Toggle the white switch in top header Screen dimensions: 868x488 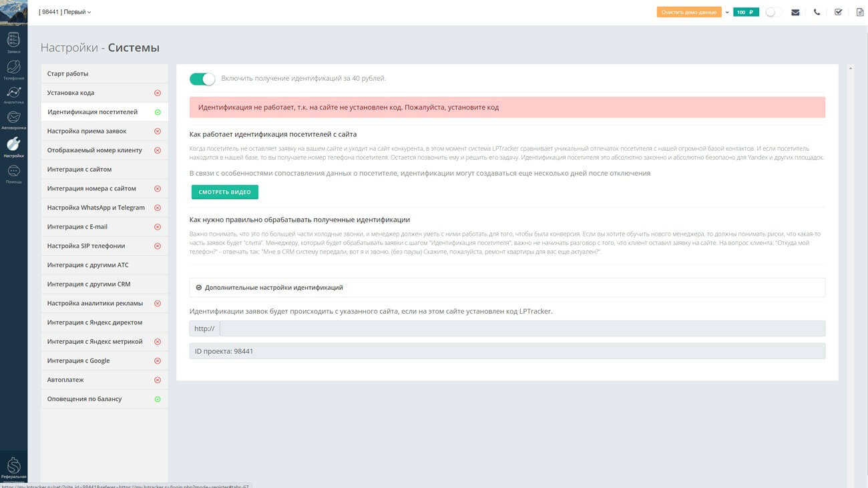pos(773,12)
